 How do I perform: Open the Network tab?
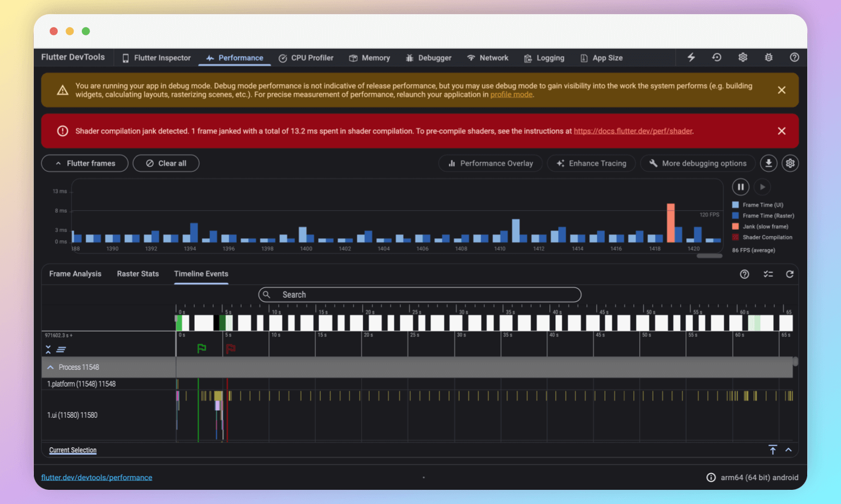pos(488,58)
